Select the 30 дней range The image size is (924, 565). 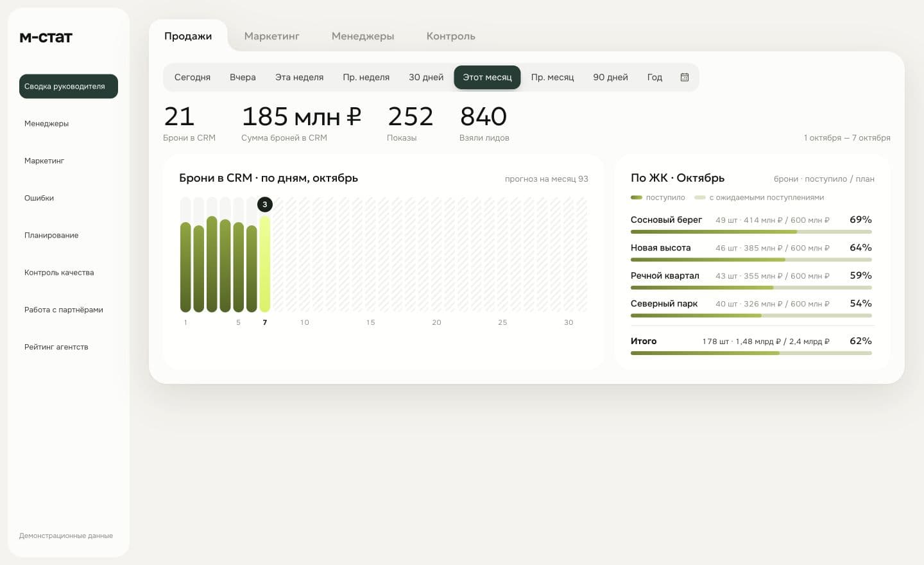tap(426, 77)
